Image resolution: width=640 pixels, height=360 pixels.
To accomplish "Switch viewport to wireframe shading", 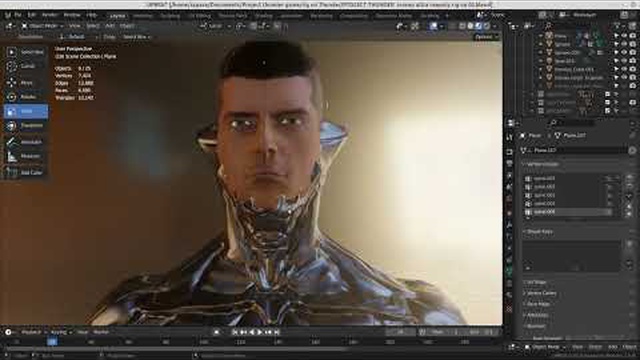I will click(x=462, y=26).
